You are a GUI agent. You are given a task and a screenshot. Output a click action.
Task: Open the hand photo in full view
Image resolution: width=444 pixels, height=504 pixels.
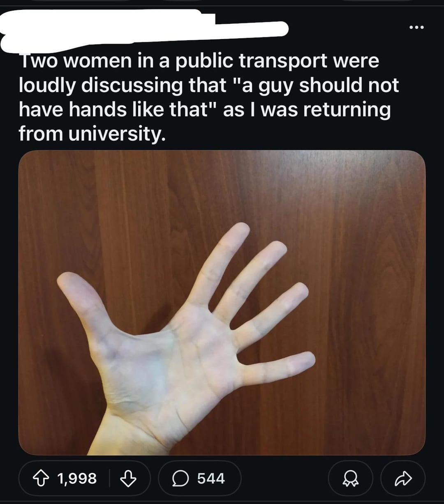click(x=222, y=303)
